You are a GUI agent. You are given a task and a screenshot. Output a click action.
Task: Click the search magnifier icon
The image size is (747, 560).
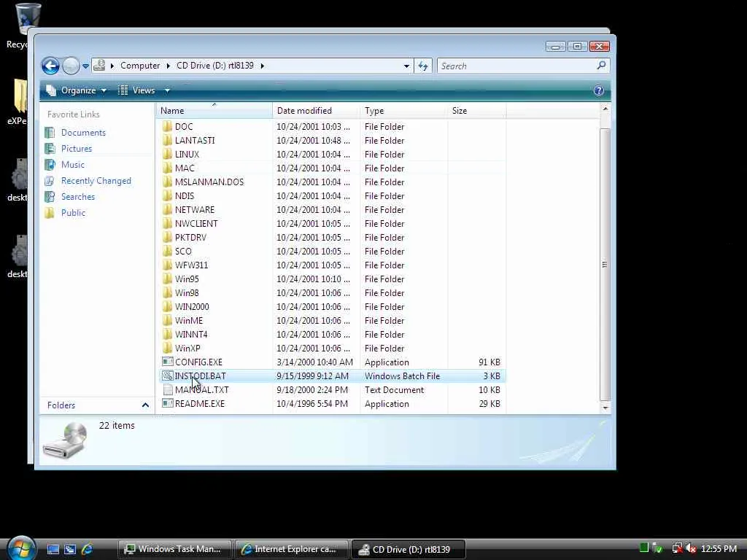(x=601, y=65)
